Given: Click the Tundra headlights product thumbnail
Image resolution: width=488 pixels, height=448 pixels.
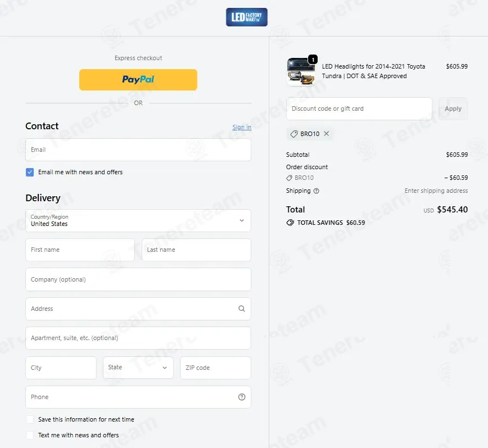Looking at the screenshot, I should pos(301,72).
